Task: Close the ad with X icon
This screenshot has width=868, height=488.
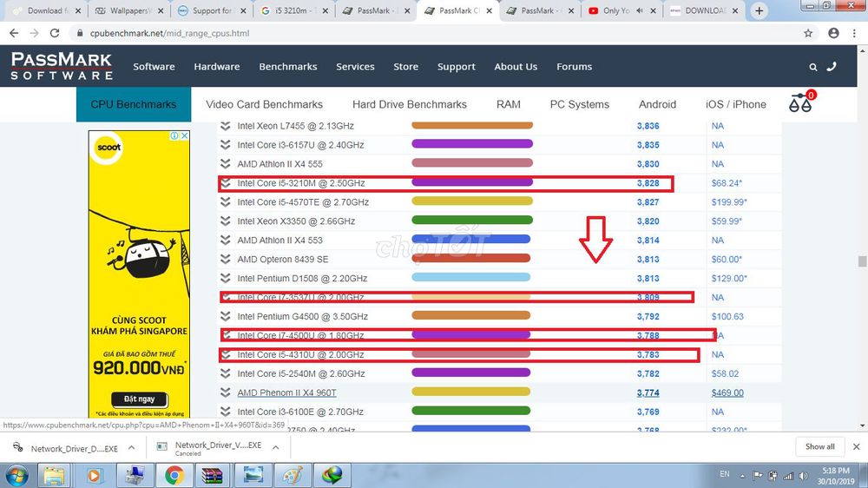Action: coord(184,135)
